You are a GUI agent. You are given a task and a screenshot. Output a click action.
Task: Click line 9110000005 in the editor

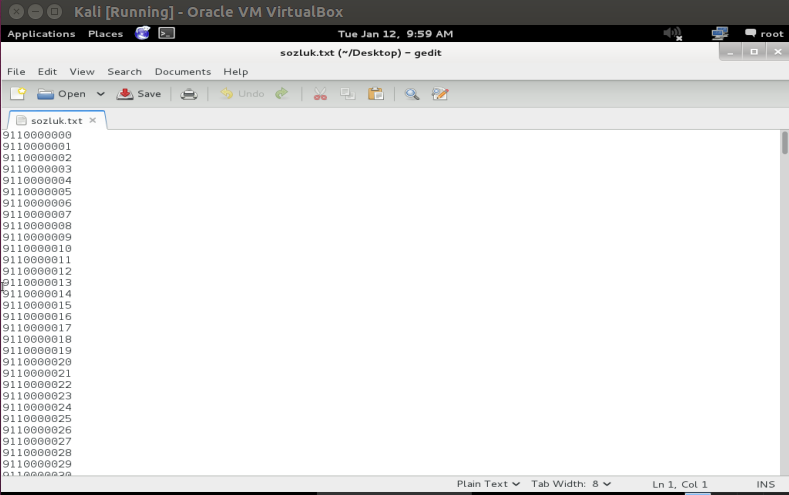click(x=37, y=192)
